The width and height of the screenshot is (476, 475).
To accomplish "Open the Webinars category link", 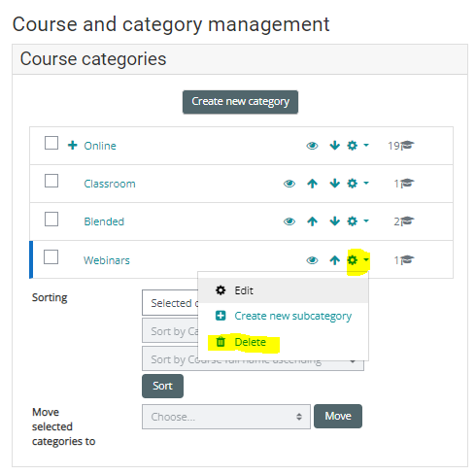I will [107, 260].
